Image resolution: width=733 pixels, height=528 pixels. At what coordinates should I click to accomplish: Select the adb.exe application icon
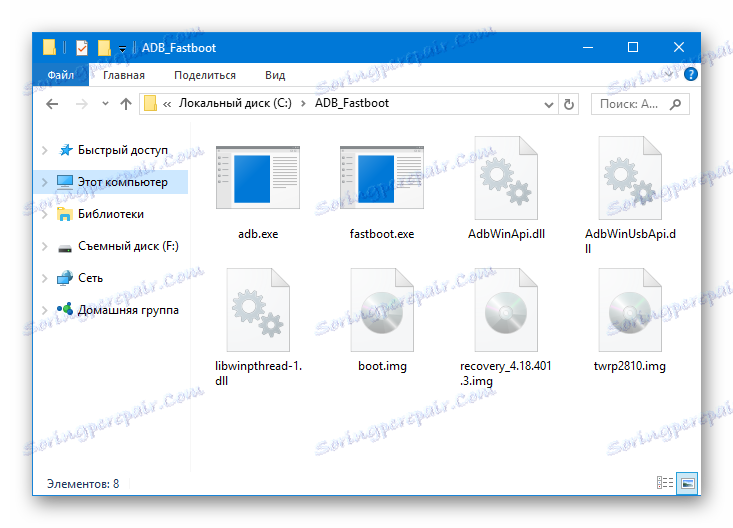tap(258, 177)
